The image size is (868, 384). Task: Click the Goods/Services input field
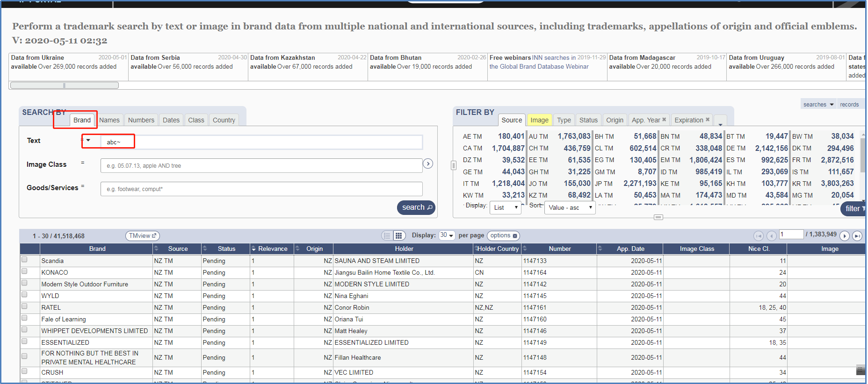pyautogui.click(x=261, y=189)
